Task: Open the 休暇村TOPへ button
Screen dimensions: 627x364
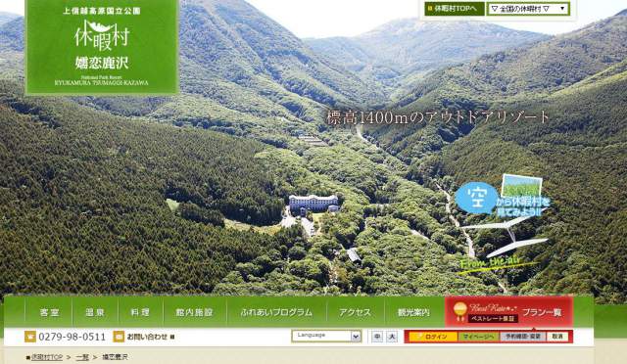Action: (454, 9)
